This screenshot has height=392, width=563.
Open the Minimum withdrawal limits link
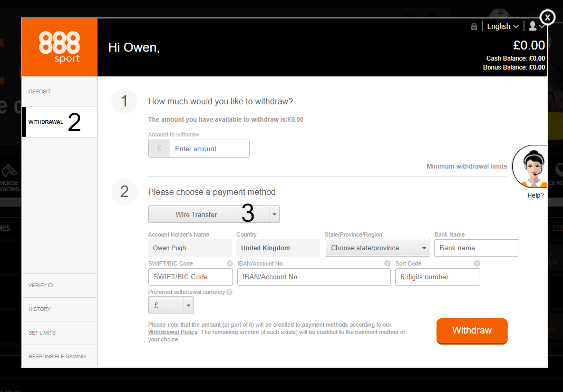[467, 166]
